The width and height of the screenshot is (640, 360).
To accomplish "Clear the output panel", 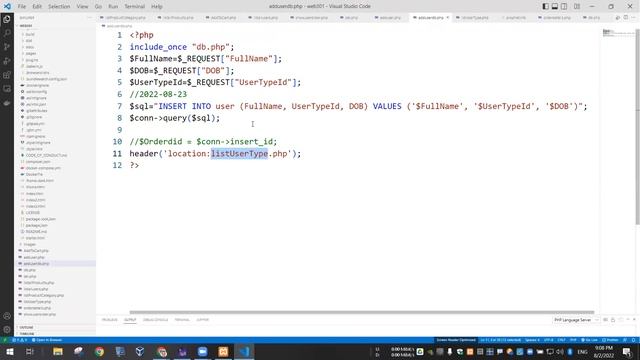I will pyautogui.click(x=605, y=320).
